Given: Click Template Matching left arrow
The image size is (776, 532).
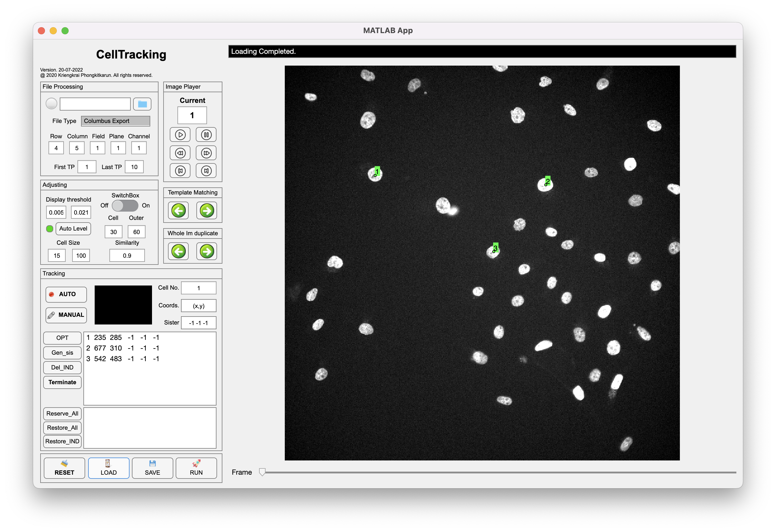Looking at the screenshot, I should coord(178,211).
